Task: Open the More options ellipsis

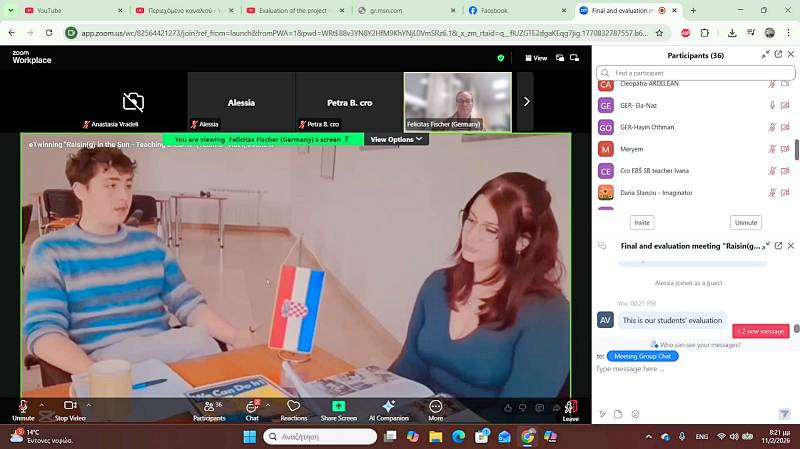Action: coord(435,408)
